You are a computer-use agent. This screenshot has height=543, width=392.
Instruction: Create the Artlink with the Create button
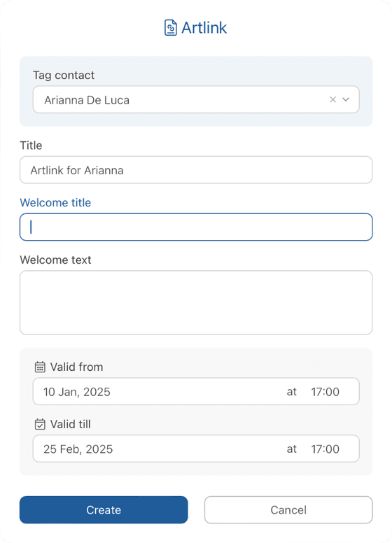click(104, 509)
